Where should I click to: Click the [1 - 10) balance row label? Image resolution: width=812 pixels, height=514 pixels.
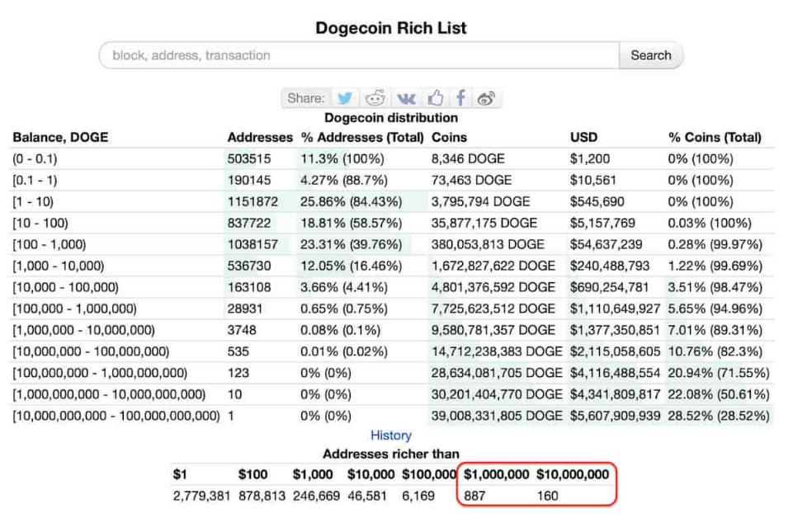(x=33, y=202)
